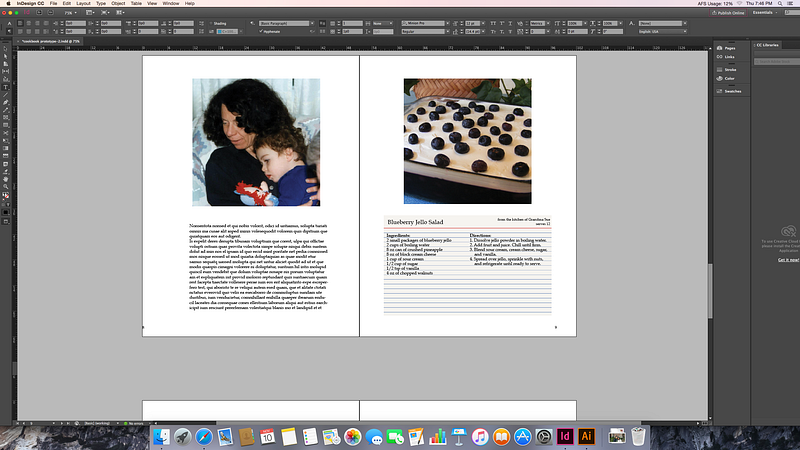Toggle the Hyphenate checkbox
This screenshot has height=450, width=800.
[x=261, y=32]
